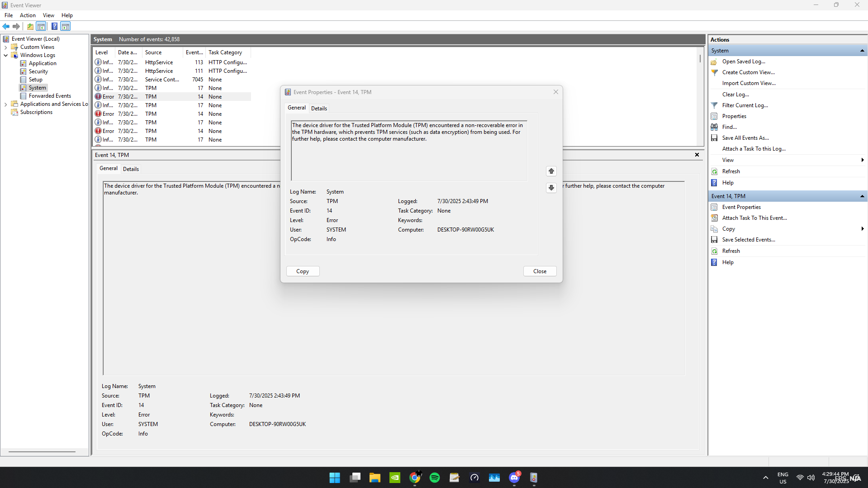The image size is (868, 488).
Task: Switch to Details tab in lower preview pane
Action: coord(131,169)
